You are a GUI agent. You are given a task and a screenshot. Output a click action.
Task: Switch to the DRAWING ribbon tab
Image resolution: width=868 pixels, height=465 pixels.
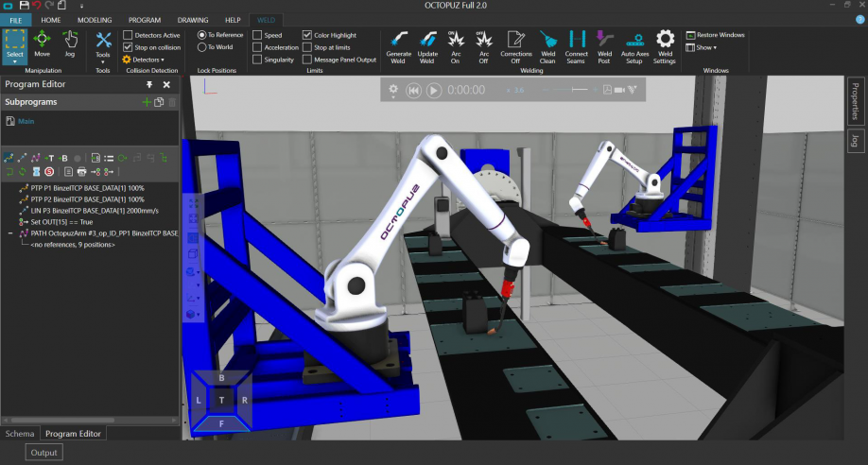pos(193,20)
